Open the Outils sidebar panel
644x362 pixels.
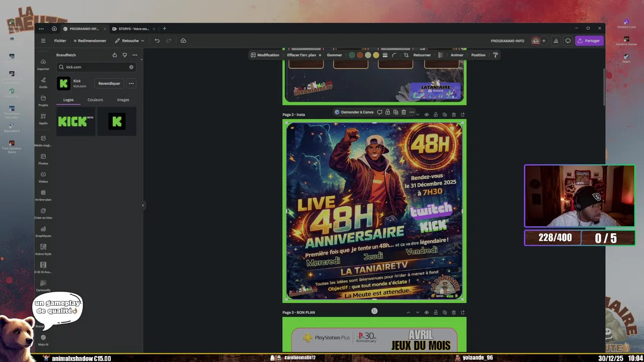(43, 82)
